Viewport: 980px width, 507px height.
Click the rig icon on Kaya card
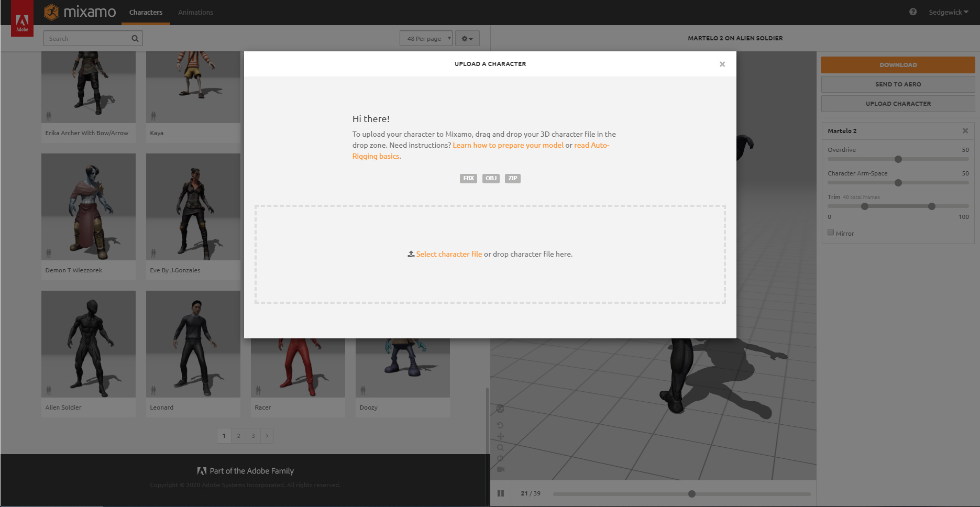pyautogui.click(x=153, y=116)
